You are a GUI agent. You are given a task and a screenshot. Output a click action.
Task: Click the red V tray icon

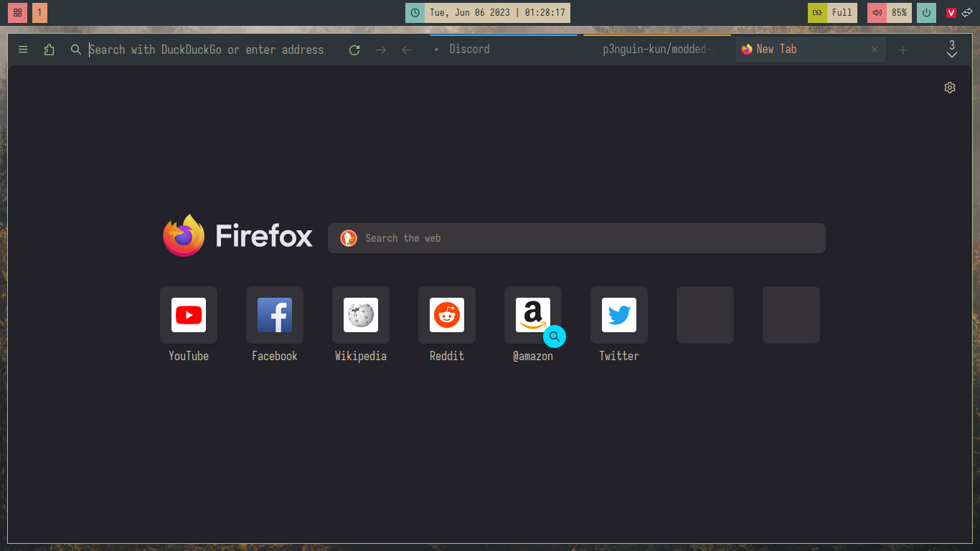point(951,13)
